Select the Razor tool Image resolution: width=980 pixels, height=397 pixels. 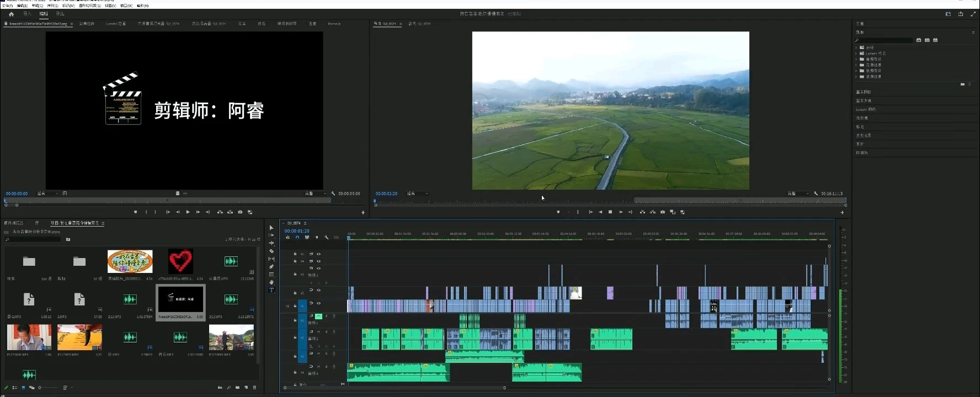[x=271, y=251]
